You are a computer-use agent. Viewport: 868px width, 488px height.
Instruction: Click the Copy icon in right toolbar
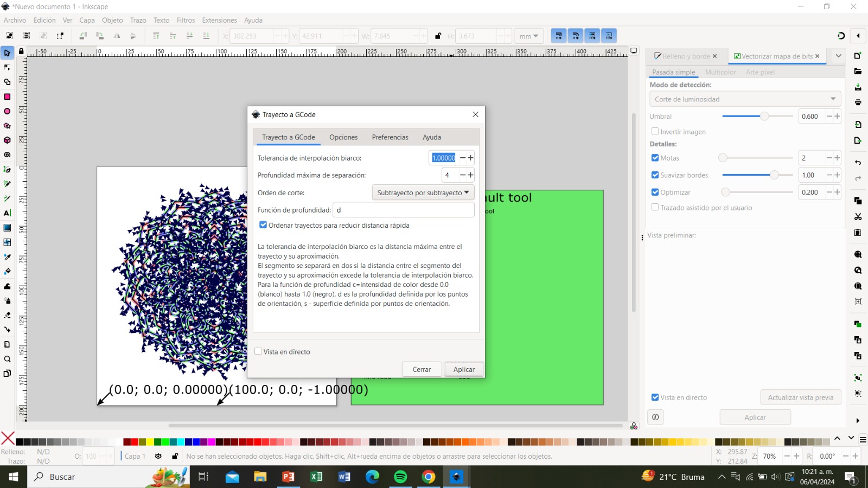click(858, 201)
